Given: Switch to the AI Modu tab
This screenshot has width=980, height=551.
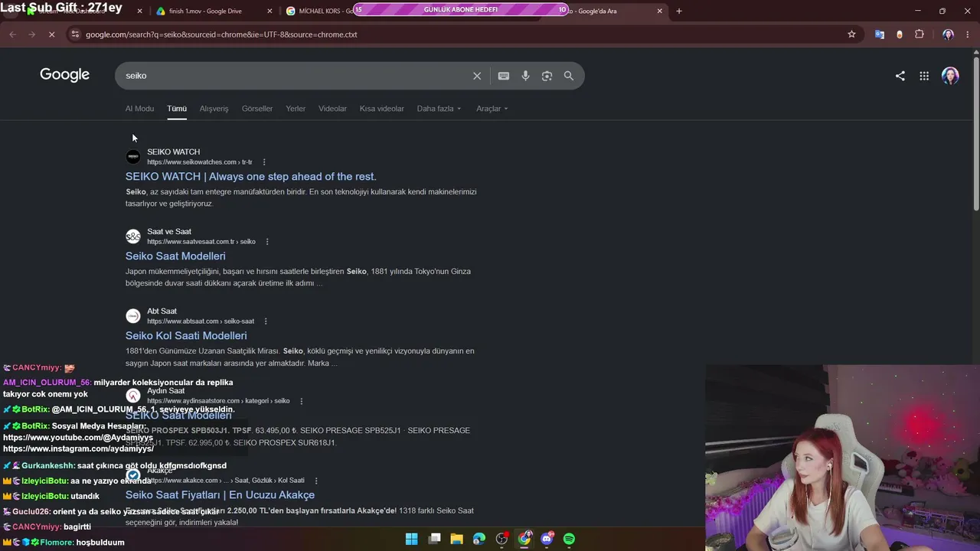Looking at the screenshot, I should (139, 109).
